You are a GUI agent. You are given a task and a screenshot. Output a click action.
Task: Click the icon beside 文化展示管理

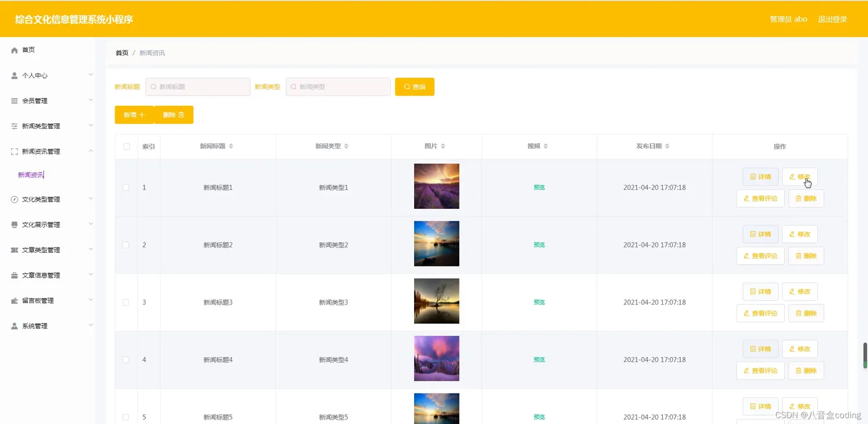(14, 224)
